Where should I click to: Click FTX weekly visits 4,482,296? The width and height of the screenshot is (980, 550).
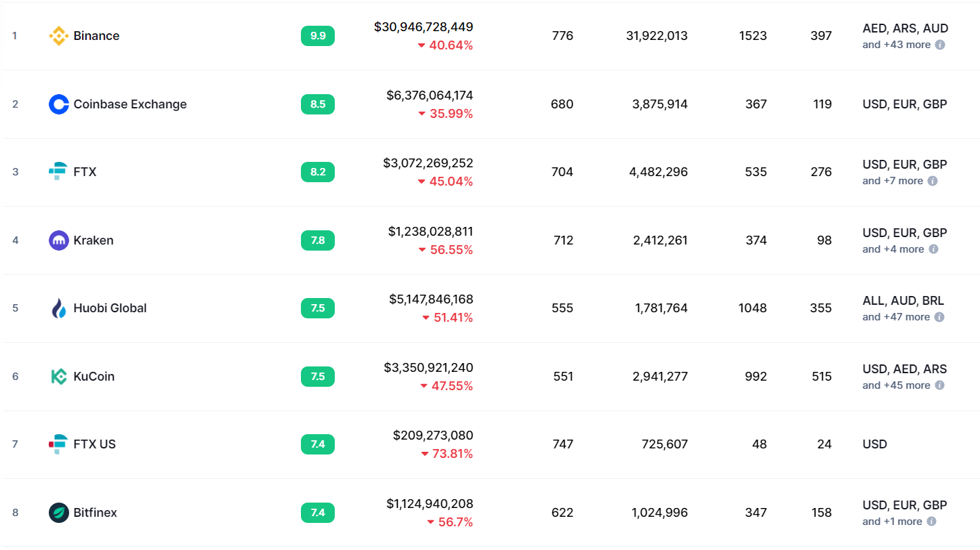coord(659,172)
